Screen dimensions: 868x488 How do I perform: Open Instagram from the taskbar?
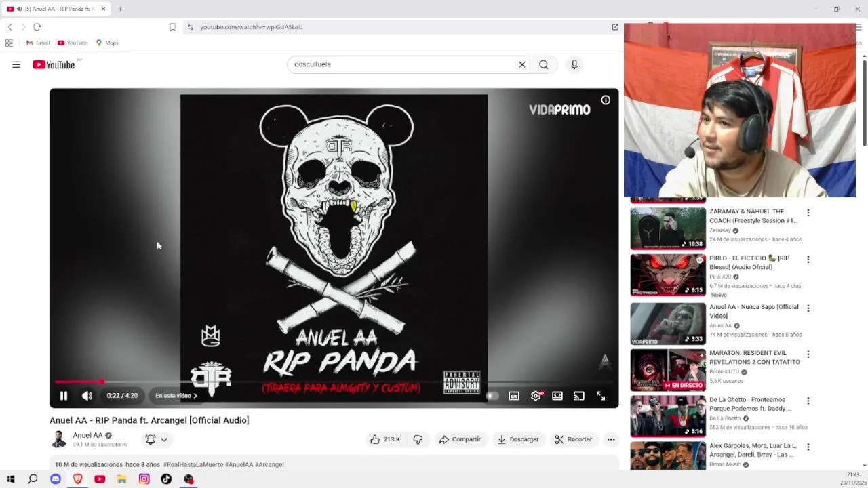(144, 479)
